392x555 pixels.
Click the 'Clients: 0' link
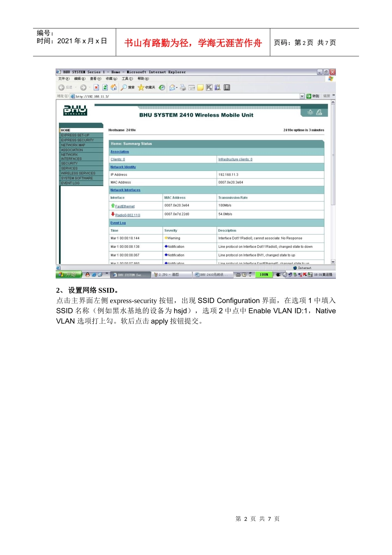pos(118,159)
